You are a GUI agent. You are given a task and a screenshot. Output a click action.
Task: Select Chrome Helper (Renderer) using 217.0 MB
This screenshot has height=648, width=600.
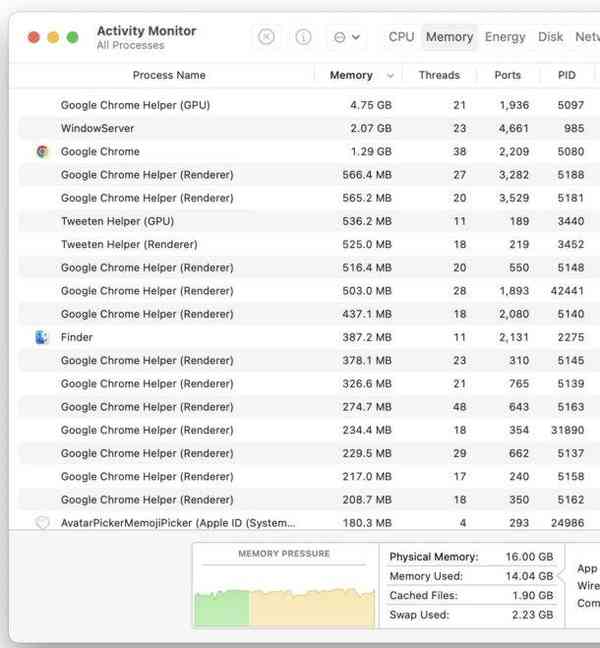coord(309,476)
